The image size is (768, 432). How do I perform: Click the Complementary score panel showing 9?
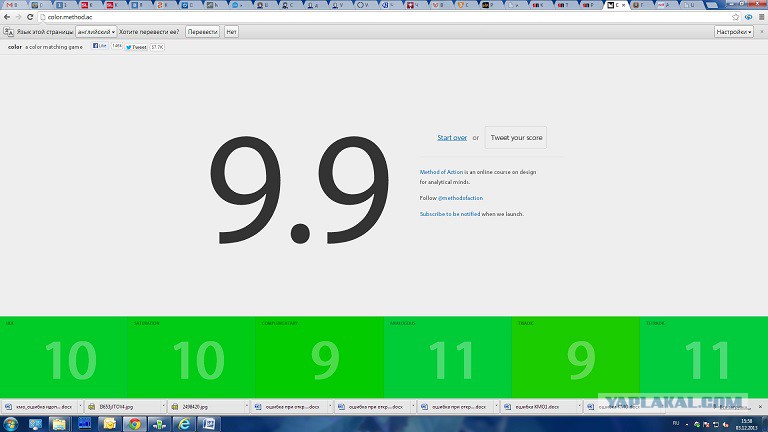point(320,357)
